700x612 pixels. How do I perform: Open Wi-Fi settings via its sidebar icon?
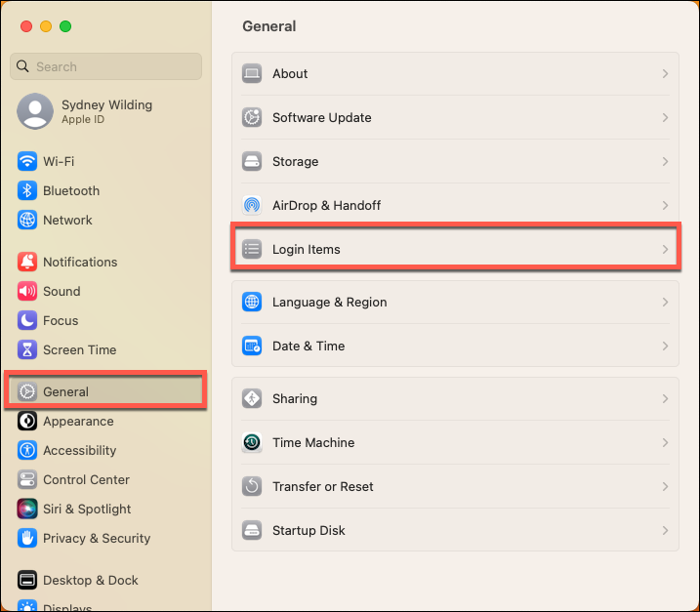click(x=27, y=161)
